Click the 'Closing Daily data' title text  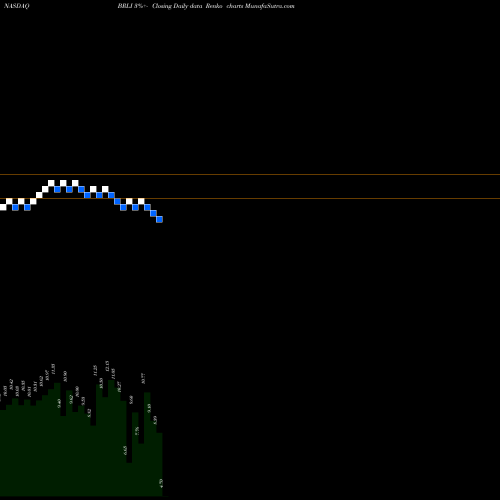[177, 6]
